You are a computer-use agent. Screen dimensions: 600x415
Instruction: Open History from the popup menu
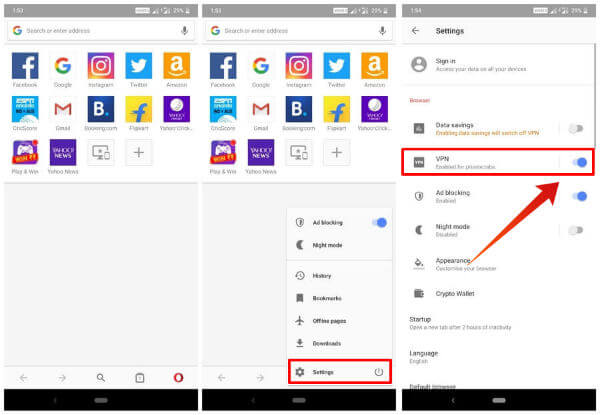tap(322, 275)
